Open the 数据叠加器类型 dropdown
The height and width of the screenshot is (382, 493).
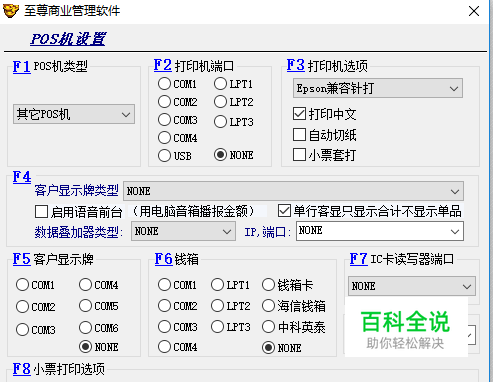pos(183,231)
